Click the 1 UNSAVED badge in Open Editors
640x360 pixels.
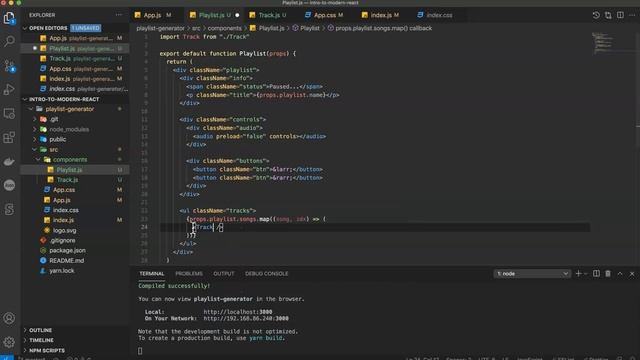click(86, 28)
